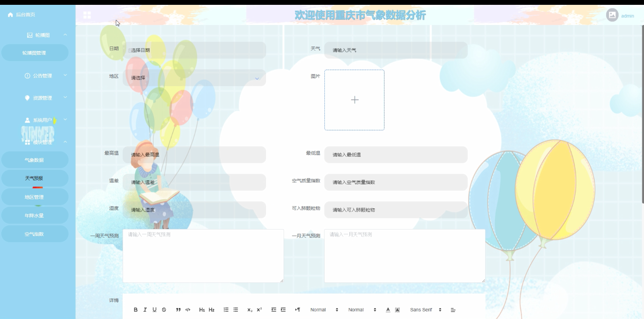Insert a code block in the editor
The height and width of the screenshot is (319, 644).
pos(188,310)
